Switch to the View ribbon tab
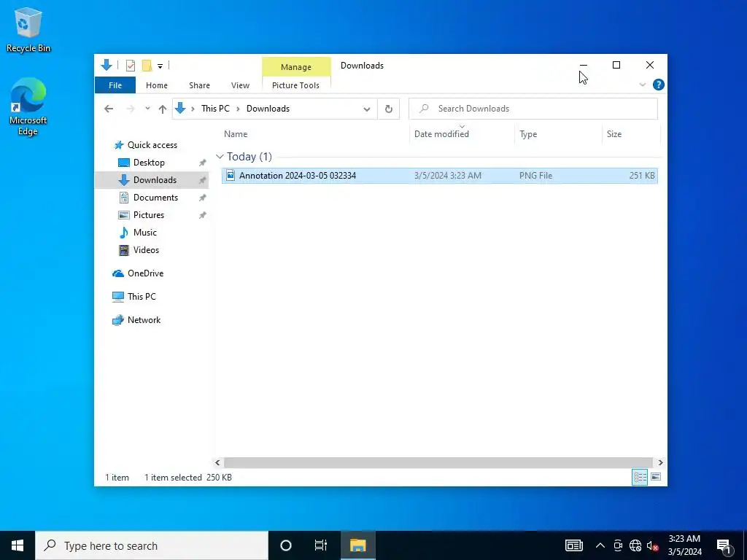 click(240, 85)
